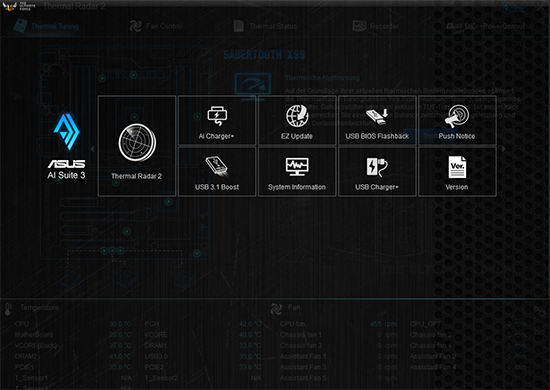The image size is (550, 390).
Task: Launch Ai Charger+ from the menu
Action: pos(217,120)
